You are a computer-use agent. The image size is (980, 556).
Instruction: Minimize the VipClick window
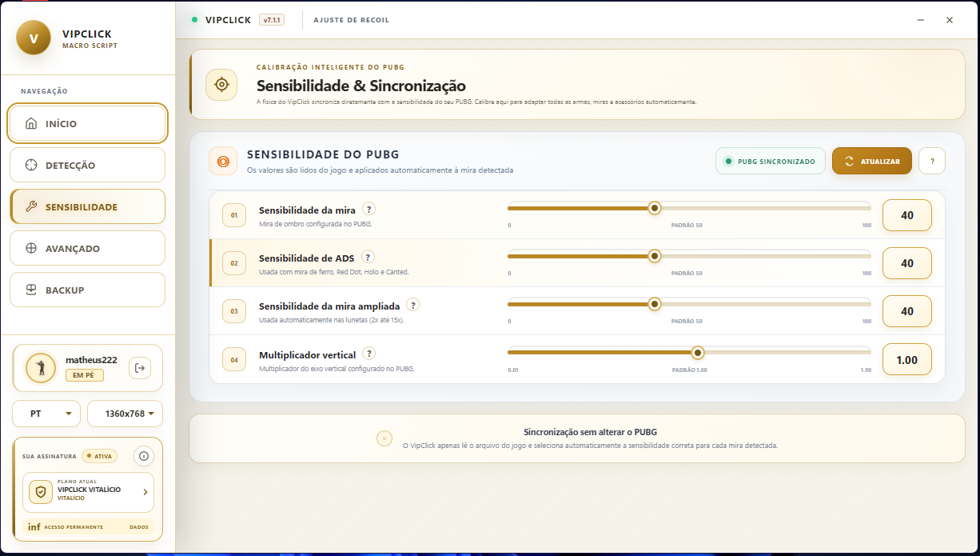(922, 20)
